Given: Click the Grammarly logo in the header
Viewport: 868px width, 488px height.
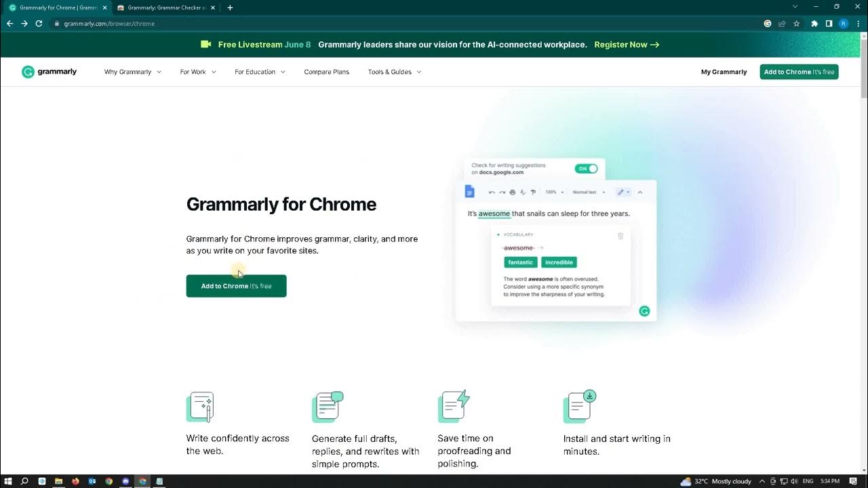Looking at the screenshot, I should pos(49,72).
